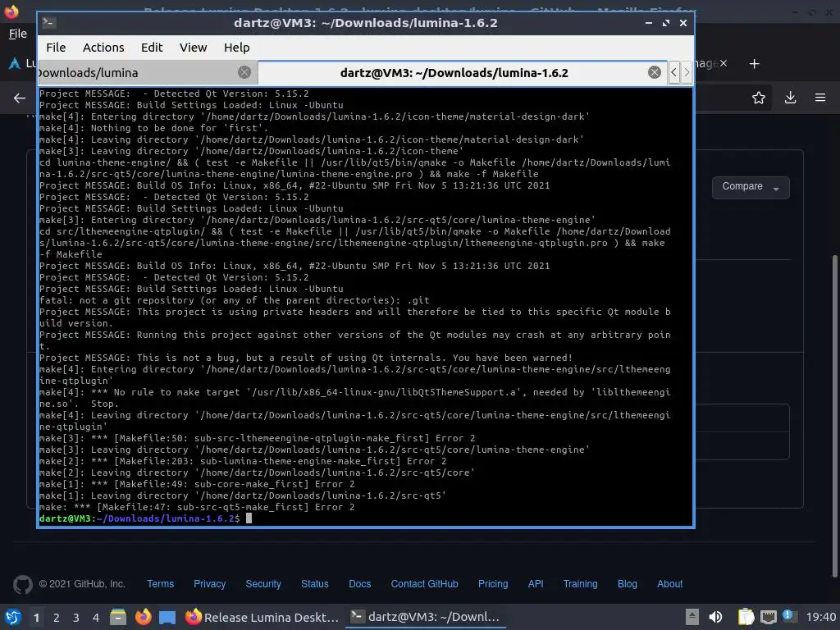Open the Training footer link
The width and height of the screenshot is (840, 630).
tap(580, 584)
